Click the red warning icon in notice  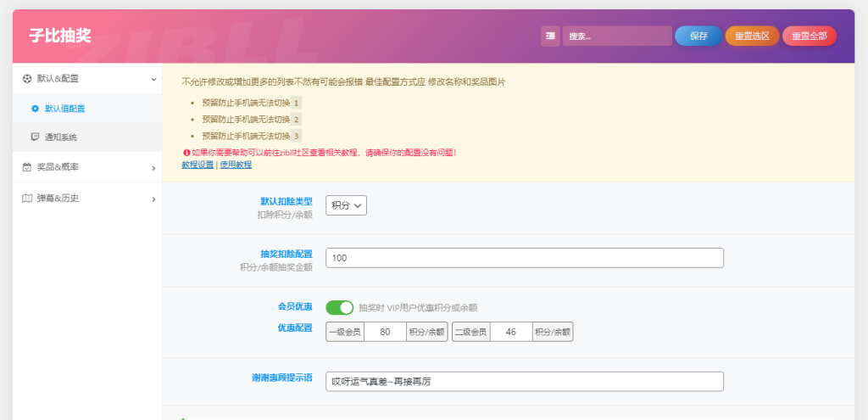coord(186,153)
